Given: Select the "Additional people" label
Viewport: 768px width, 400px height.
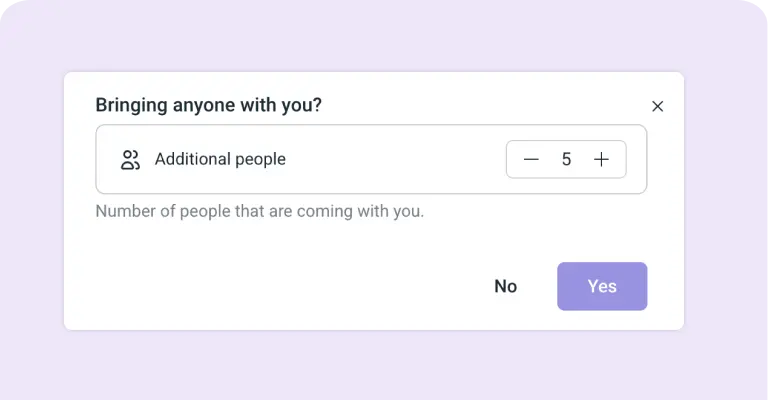Looking at the screenshot, I should (x=220, y=159).
